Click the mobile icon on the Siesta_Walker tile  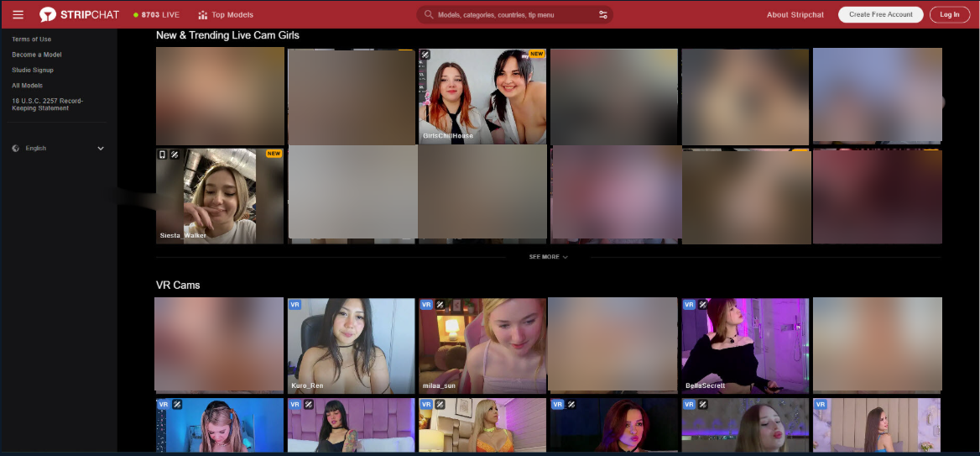click(x=163, y=155)
